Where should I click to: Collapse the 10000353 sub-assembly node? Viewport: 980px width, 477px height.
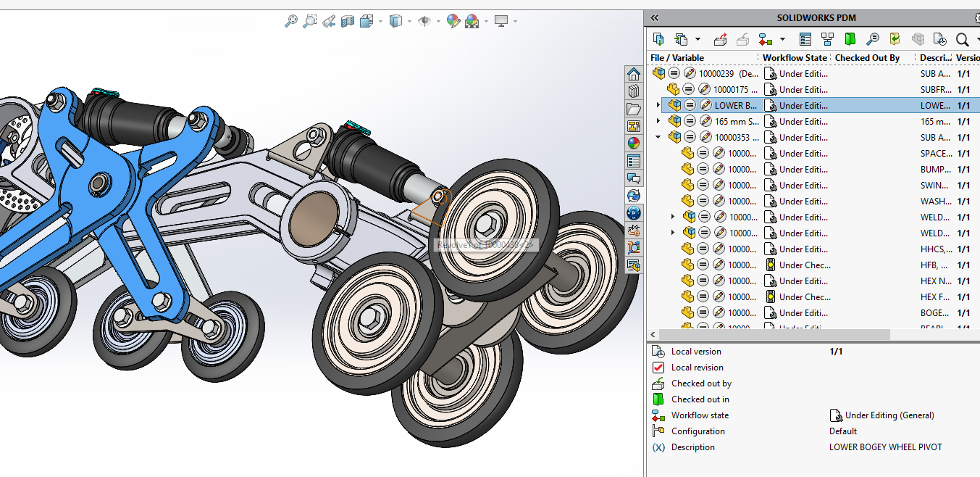(x=658, y=136)
